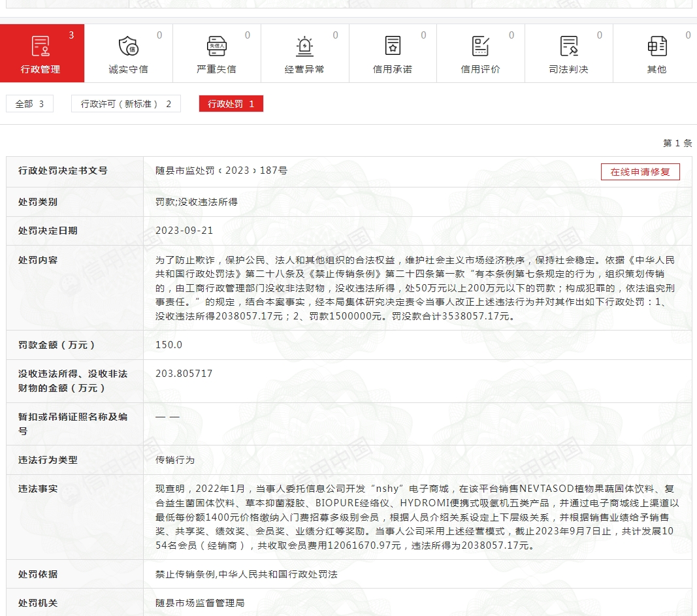Open the 信用评价 checklist icon
697x616 pixels.
coord(481,46)
